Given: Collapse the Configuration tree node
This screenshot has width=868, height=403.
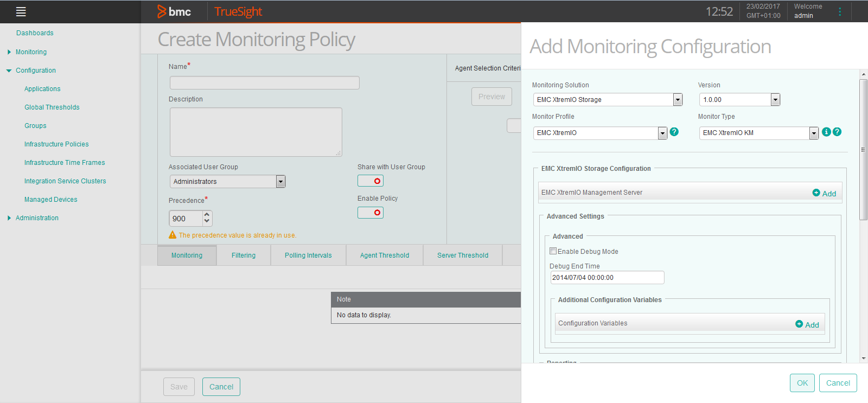Looking at the screenshot, I should (9, 71).
